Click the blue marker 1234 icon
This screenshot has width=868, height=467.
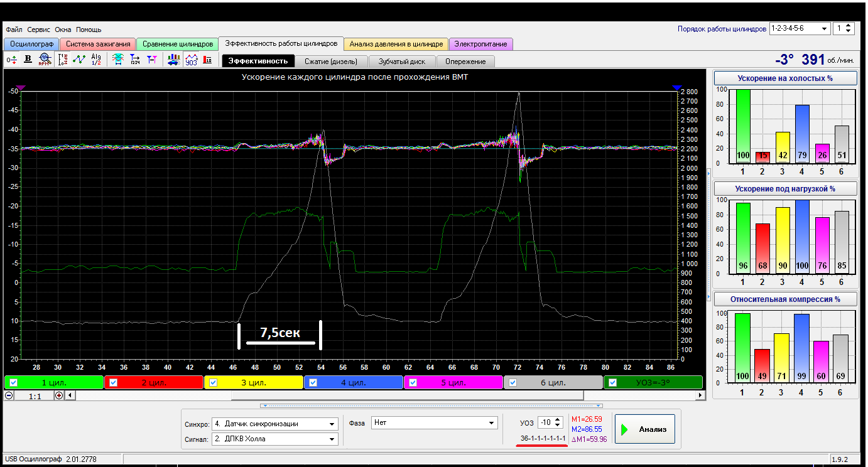tap(134, 60)
